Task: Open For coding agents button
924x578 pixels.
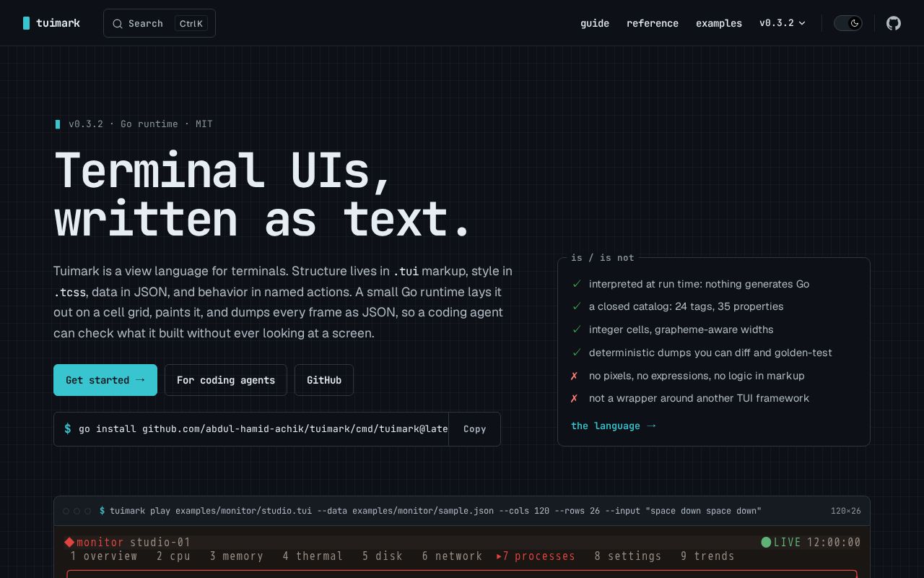Action: coord(226,380)
